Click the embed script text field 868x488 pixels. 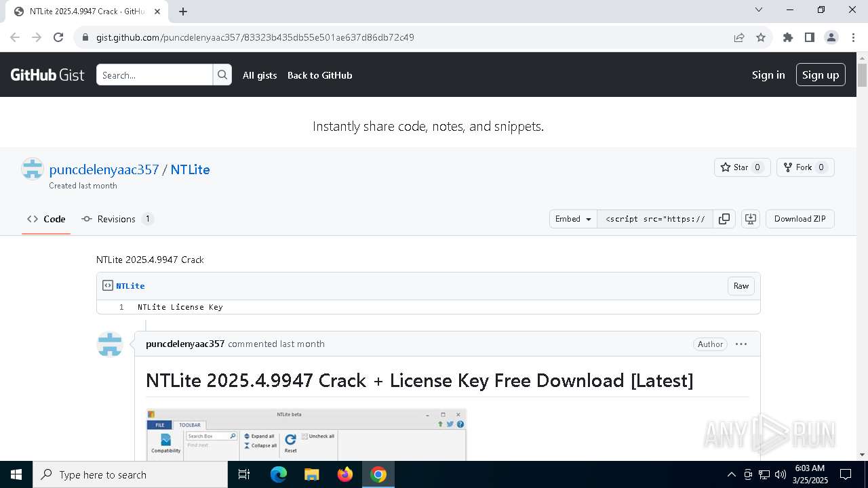[655, 219]
